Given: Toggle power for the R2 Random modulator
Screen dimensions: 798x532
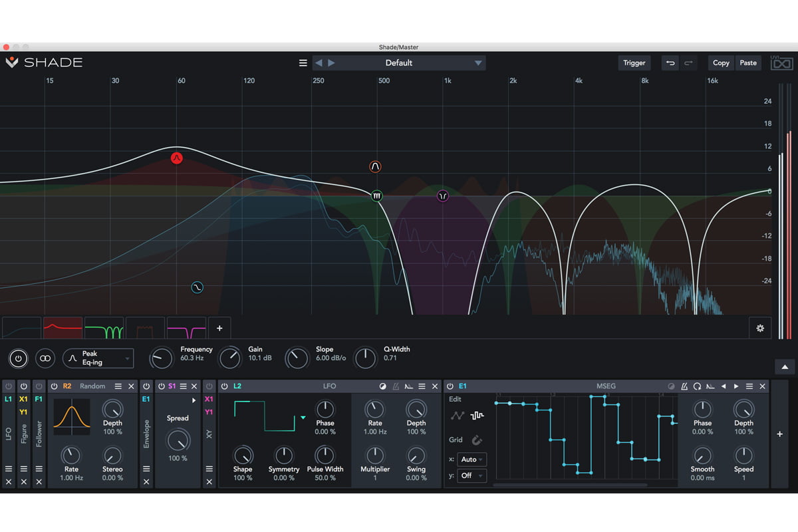Looking at the screenshot, I should click(54, 386).
